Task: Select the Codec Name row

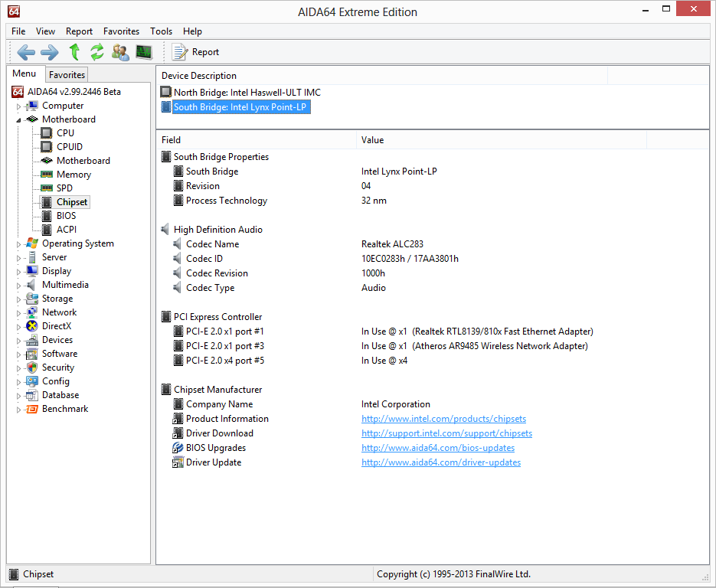Action: [x=433, y=244]
